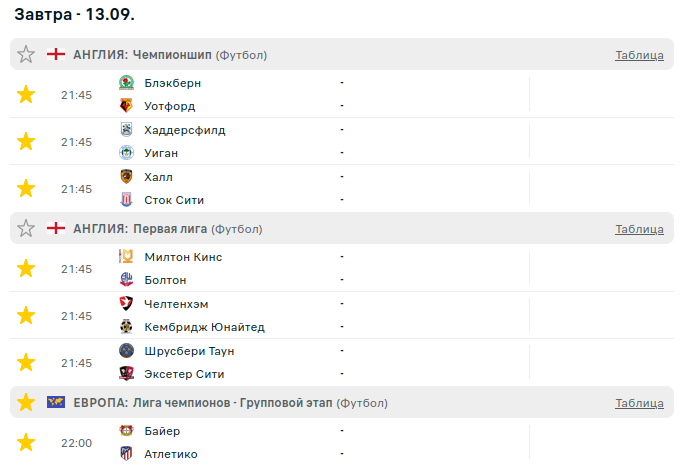Viewport: 685px width, 465px height.
Task: Click the Bolton team crest icon
Action: pyautogui.click(x=127, y=280)
